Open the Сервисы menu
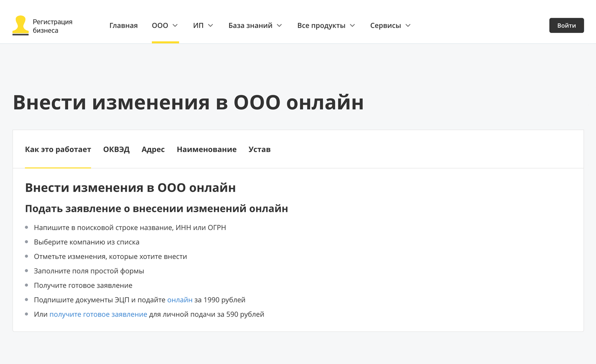Image resolution: width=596 pixels, height=364 pixels. (385, 25)
